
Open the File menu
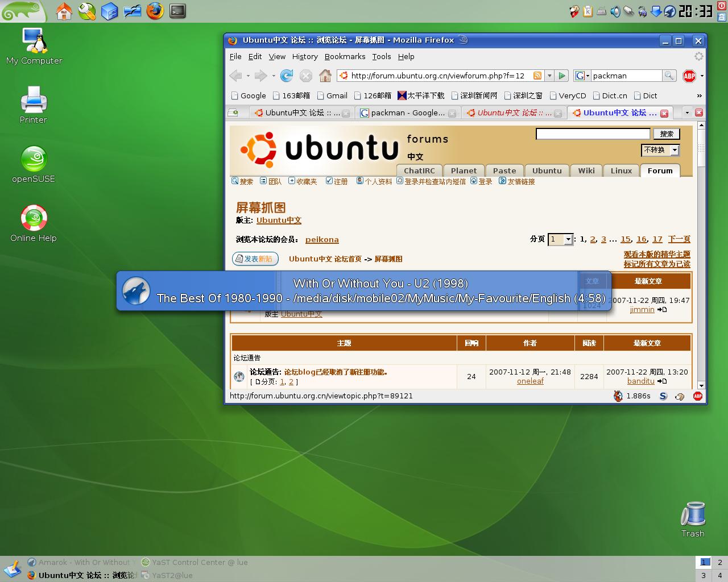pos(235,56)
